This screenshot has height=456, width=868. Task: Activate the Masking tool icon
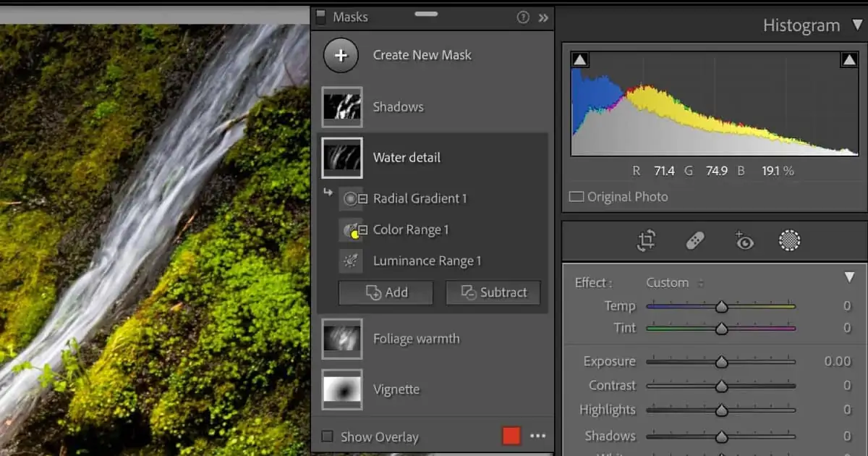(789, 241)
